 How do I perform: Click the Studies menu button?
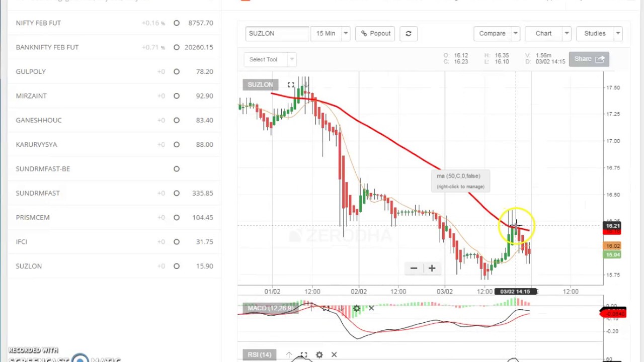pyautogui.click(x=595, y=34)
